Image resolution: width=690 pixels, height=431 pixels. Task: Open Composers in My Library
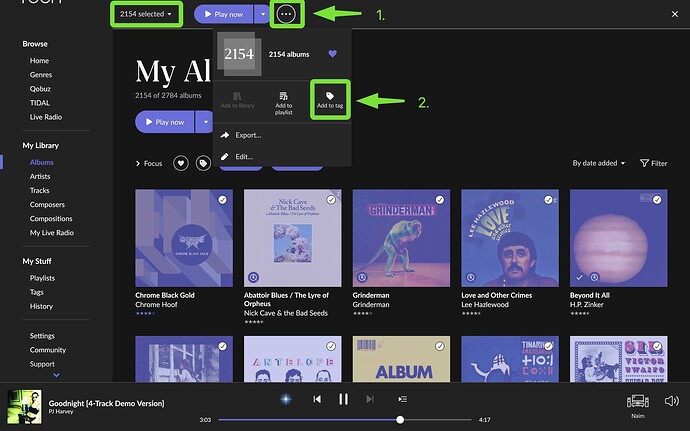[47, 204]
